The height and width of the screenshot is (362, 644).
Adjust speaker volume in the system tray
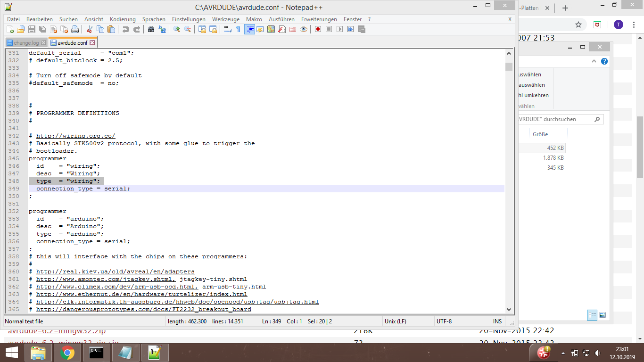click(598, 352)
